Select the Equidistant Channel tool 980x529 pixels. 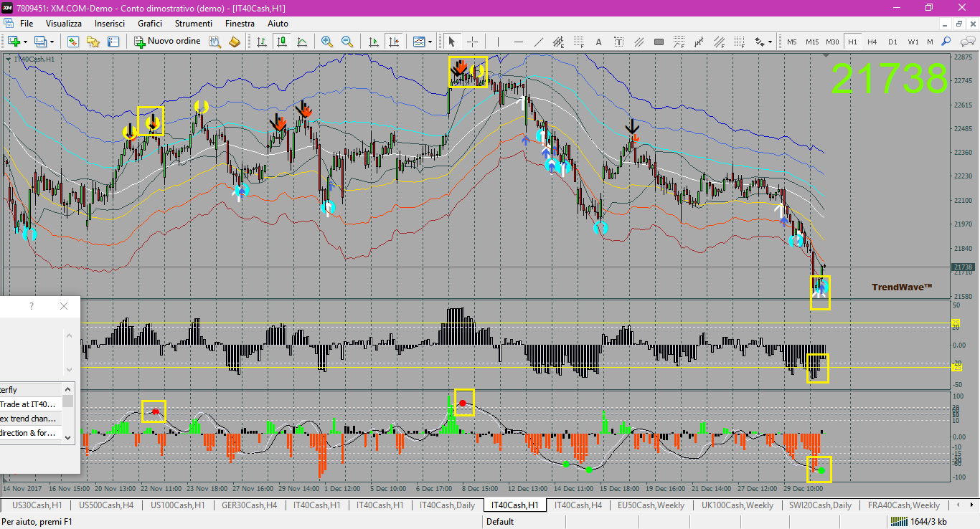[x=559, y=42]
